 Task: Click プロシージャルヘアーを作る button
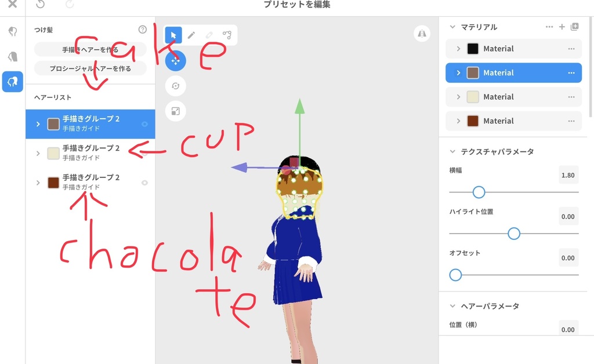91,68
